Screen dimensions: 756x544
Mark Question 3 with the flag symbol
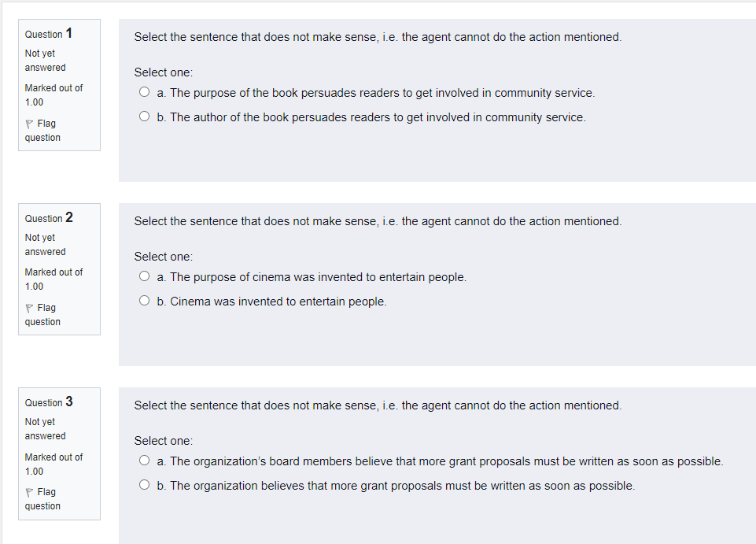click(x=28, y=491)
